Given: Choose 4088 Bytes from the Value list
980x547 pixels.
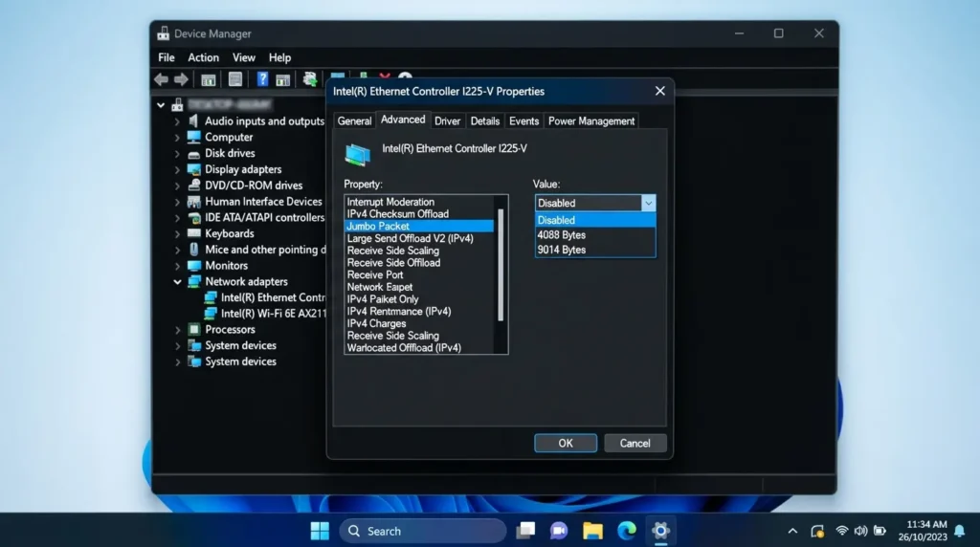Looking at the screenshot, I should [x=595, y=235].
